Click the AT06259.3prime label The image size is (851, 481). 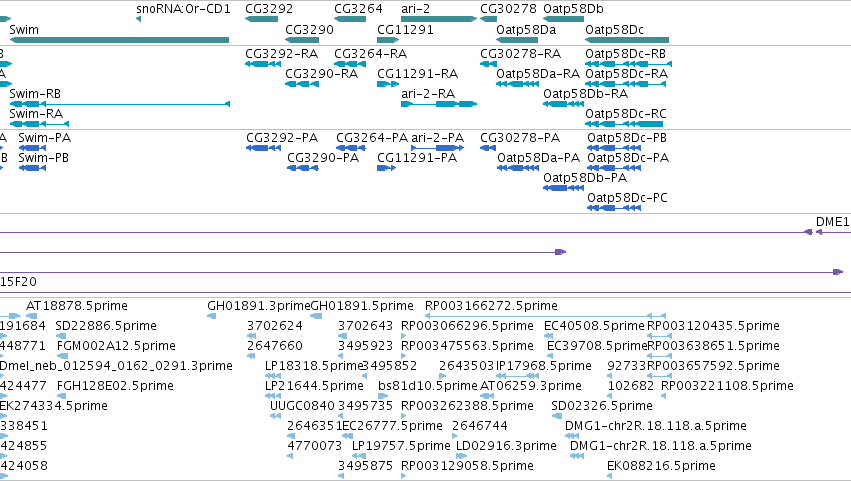[531, 386]
